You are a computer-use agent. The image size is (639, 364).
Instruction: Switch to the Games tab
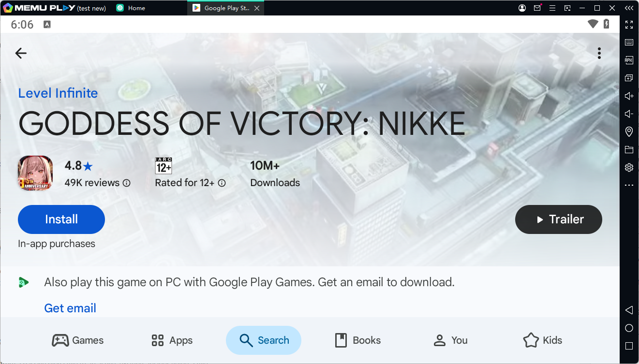78,340
